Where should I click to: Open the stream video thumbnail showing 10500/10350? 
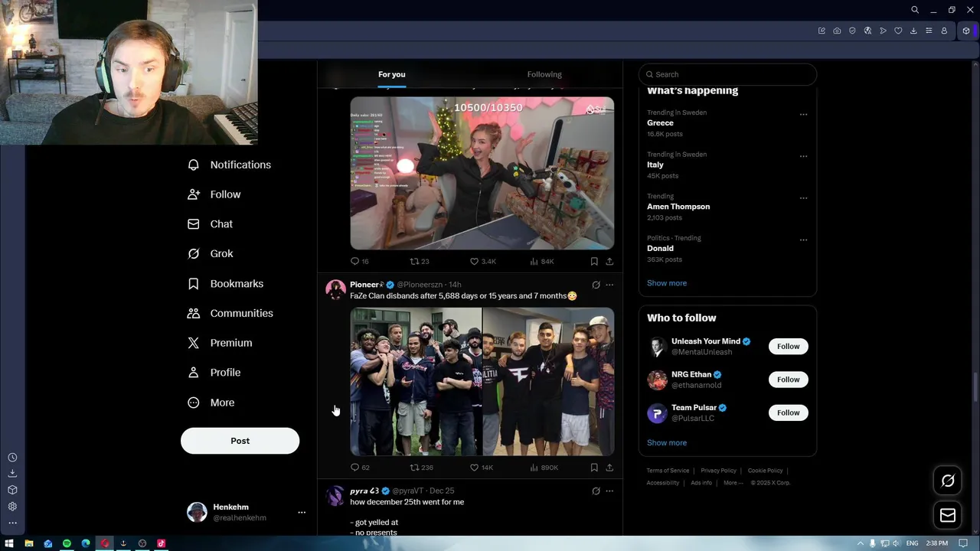coord(482,173)
